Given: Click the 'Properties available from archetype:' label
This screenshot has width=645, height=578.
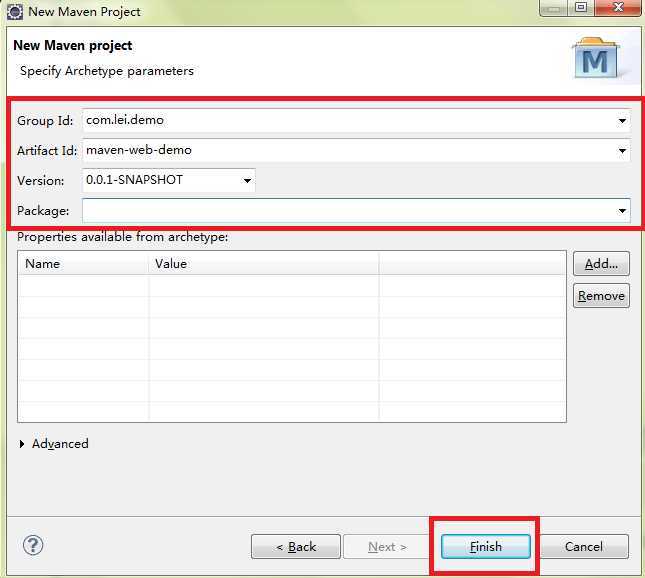Looking at the screenshot, I should point(123,237).
